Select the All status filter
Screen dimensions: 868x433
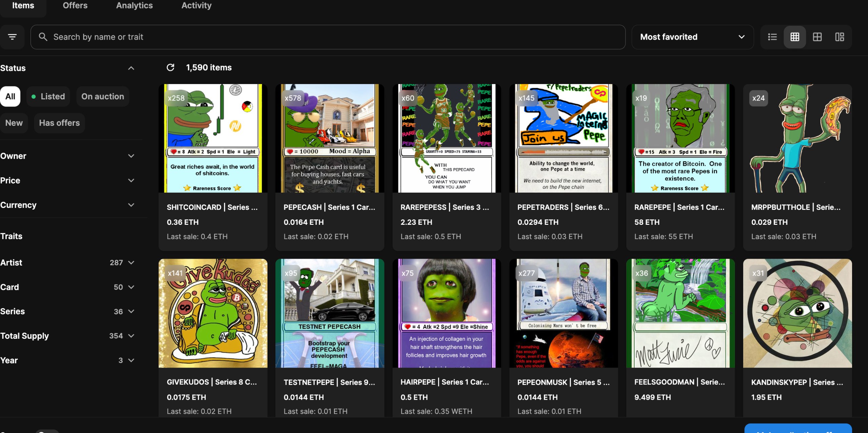10,96
